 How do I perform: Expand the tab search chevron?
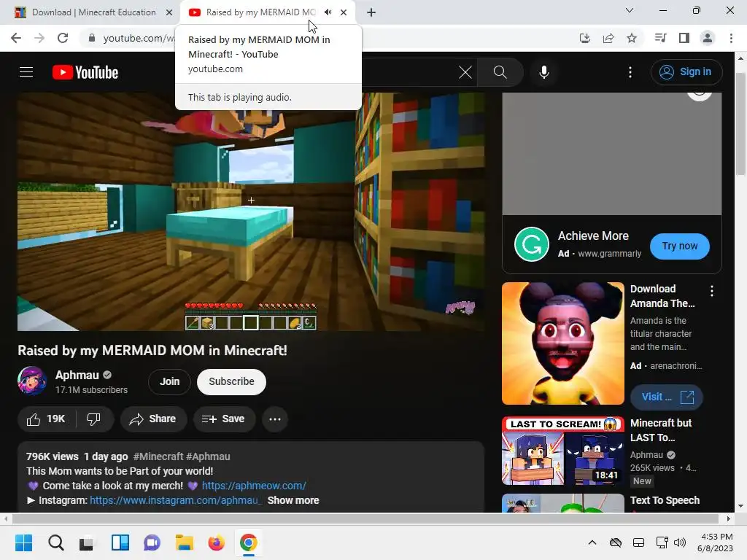(x=630, y=10)
